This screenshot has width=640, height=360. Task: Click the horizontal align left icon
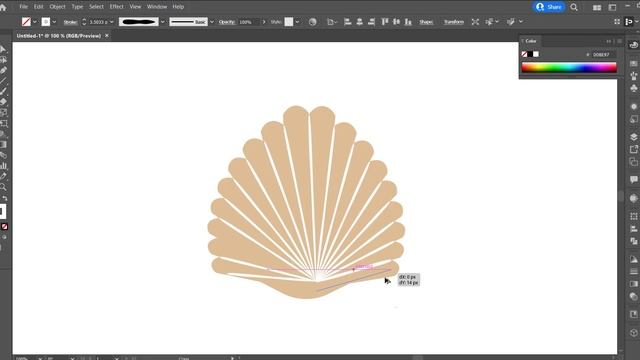(348, 22)
